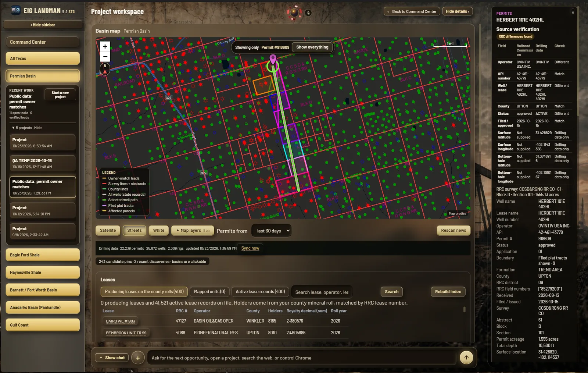
Task: Click the Filed plat tracts legend swatch
Action: point(104,206)
